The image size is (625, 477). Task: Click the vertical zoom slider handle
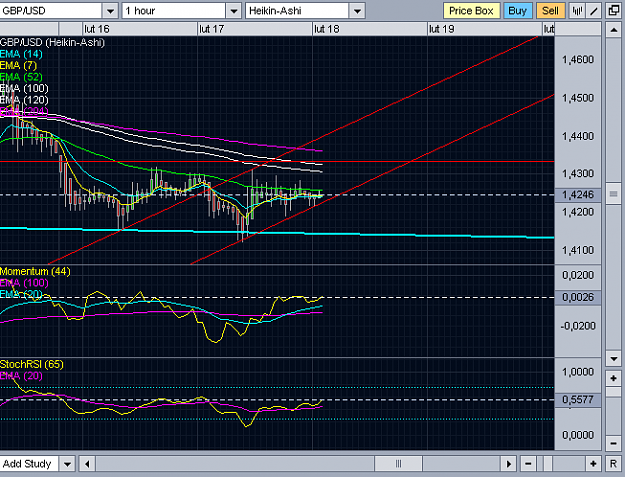613,392
